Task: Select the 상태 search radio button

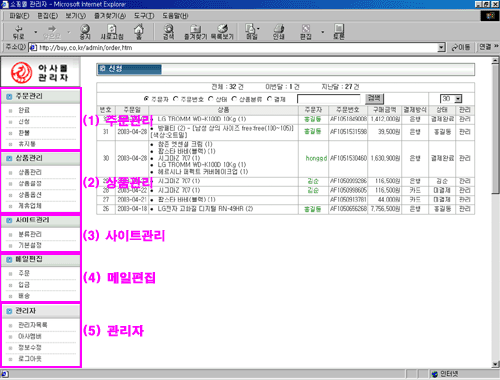Action: tap(211, 99)
